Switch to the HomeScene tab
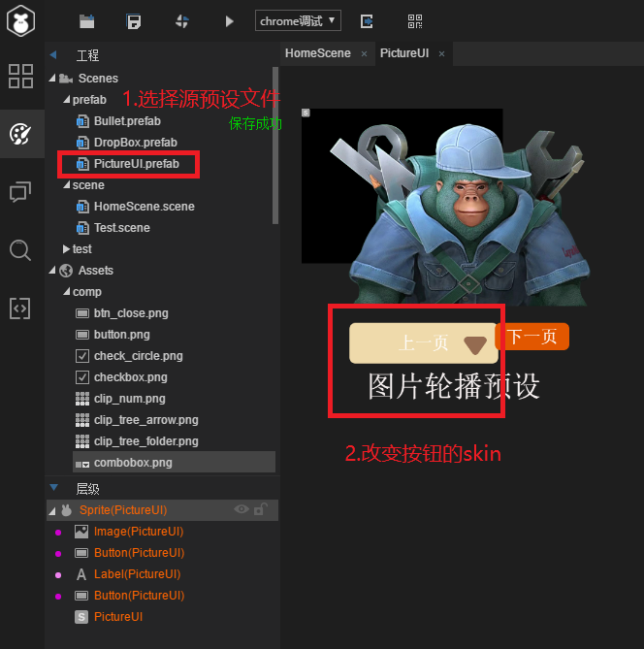This screenshot has height=649, width=644. click(317, 53)
